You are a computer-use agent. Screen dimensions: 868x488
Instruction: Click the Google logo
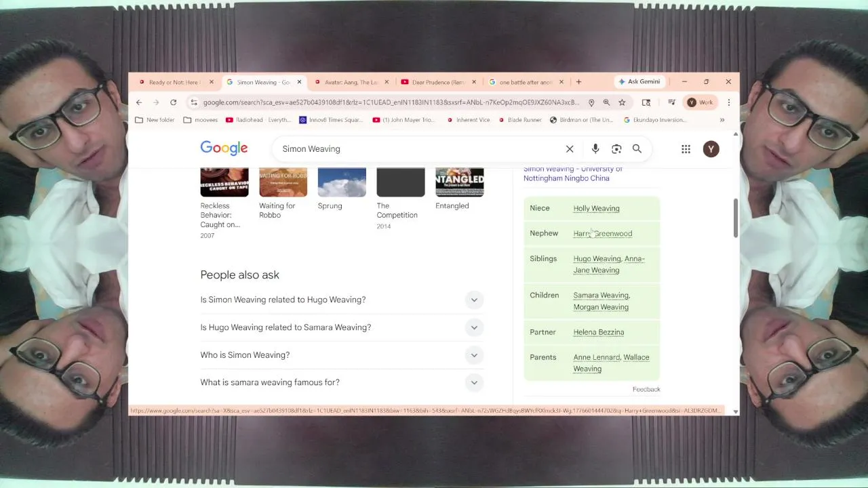coord(224,148)
